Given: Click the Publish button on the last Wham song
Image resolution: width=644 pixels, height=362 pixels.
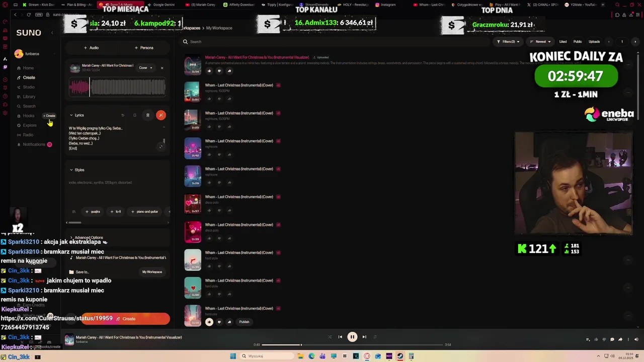Looking at the screenshot, I should click(244, 322).
